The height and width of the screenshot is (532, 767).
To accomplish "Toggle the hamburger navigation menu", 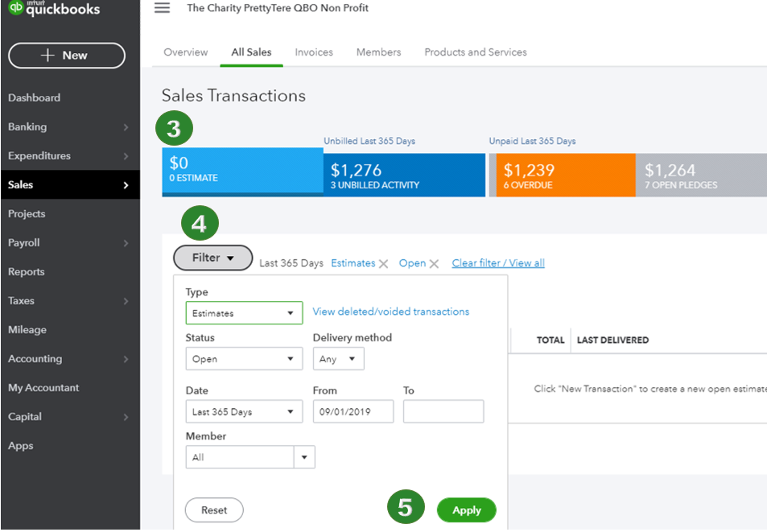I will click(162, 8).
